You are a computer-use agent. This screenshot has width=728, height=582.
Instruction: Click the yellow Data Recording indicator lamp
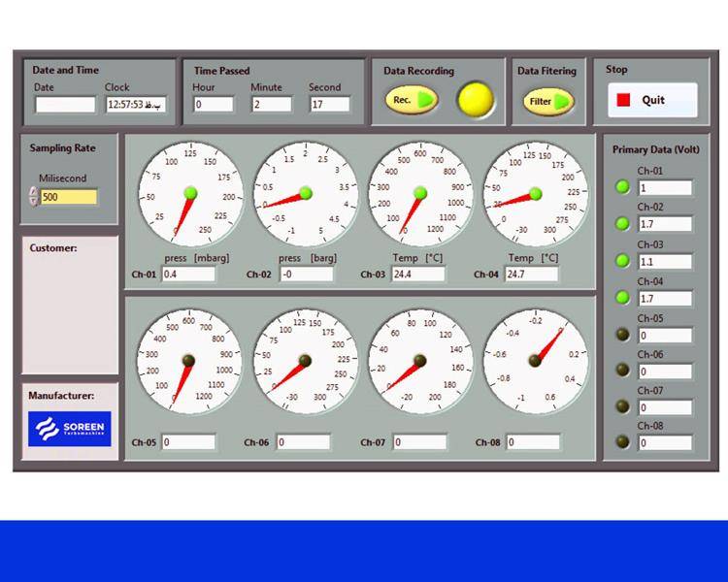pos(475,100)
